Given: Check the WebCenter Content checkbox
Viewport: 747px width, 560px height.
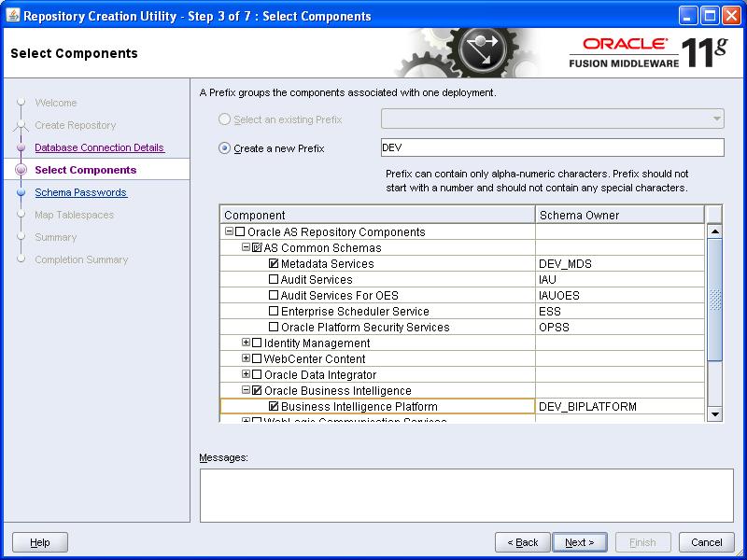Looking at the screenshot, I should [x=257, y=358].
